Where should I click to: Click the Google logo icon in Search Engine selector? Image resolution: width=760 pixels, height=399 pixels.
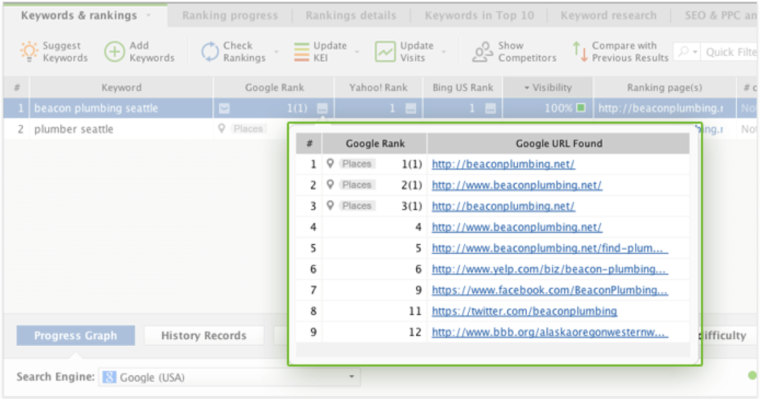click(x=110, y=377)
